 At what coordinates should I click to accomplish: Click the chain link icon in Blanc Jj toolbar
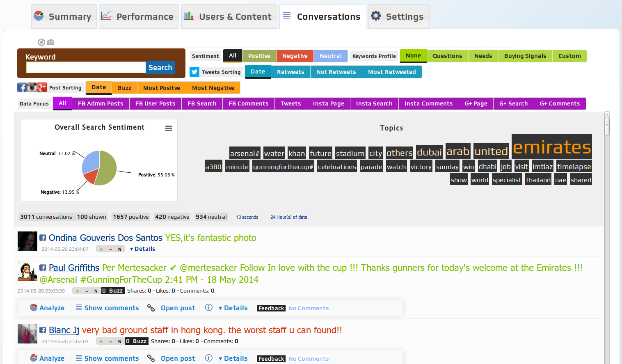(x=151, y=358)
